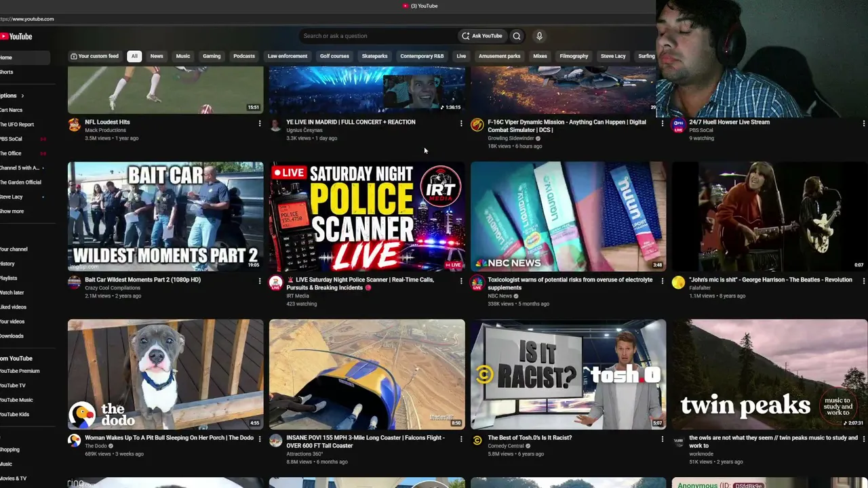Click the Mack Productions channel avatar
Viewport: 868px width, 488px height.
click(x=75, y=125)
